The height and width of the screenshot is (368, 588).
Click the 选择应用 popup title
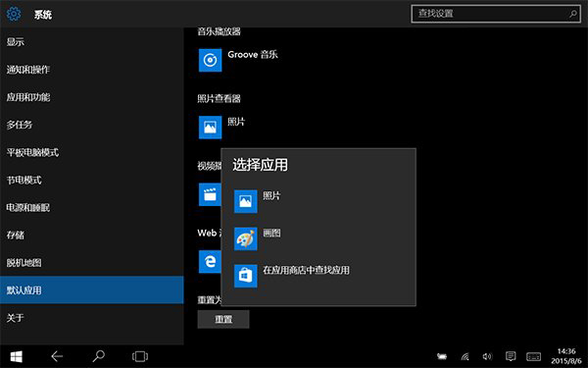[x=261, y=165]
